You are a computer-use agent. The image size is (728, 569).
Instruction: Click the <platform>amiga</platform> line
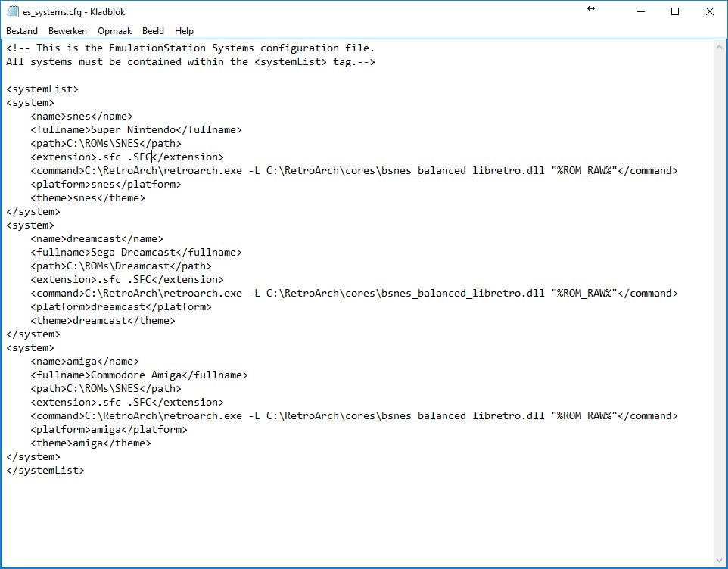point(109,429)
